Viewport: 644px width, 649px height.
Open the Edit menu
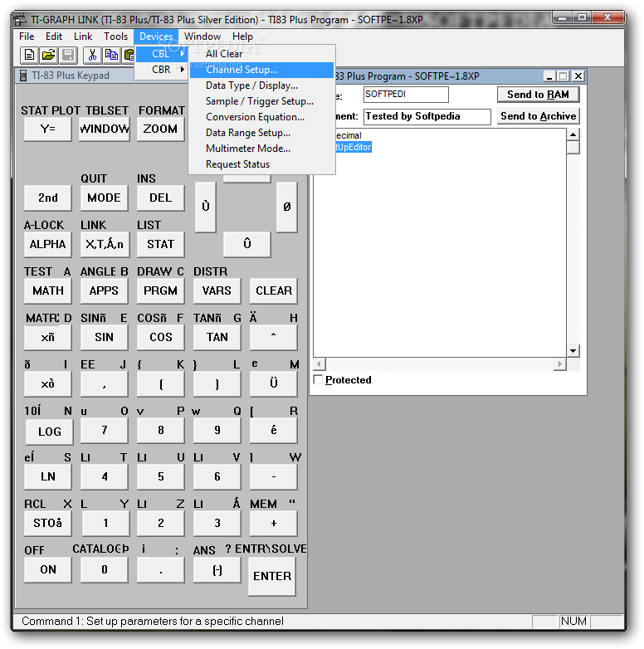tap(54, 37)
